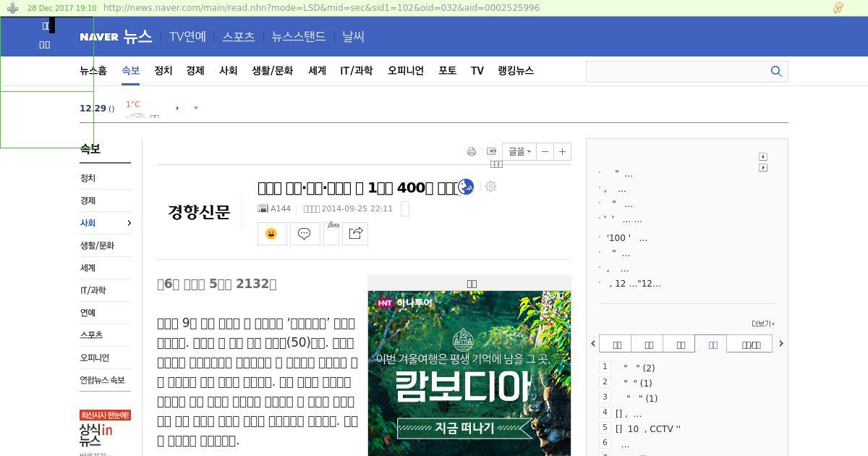Expand 사회 chevron in left sidebar
Viewport: 868px width, 456px height.
(x=129, y=223)
